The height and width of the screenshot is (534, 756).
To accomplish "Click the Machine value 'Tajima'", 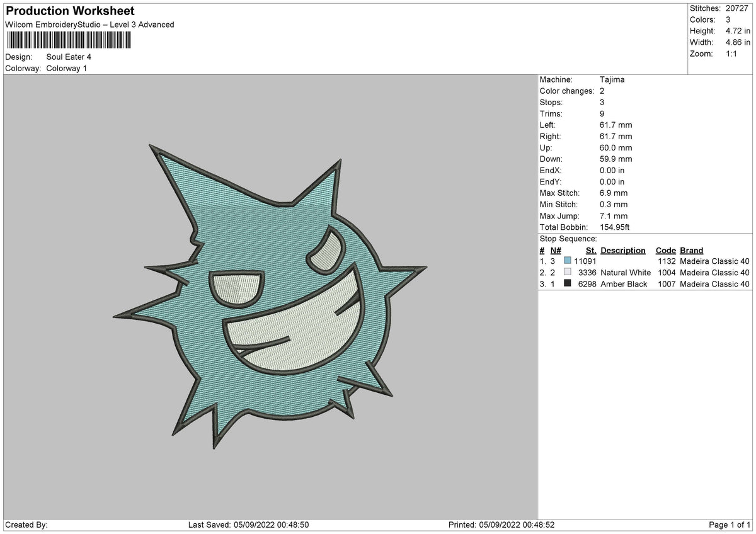I will (612, 79).
